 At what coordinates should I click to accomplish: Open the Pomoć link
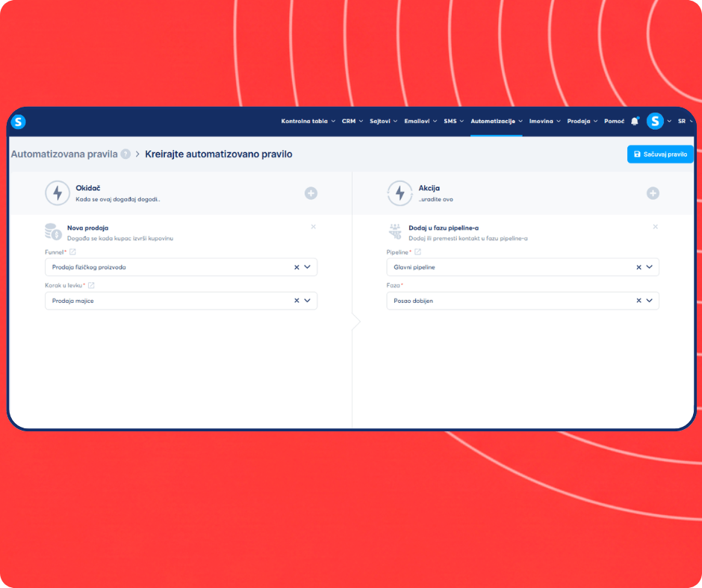614,122
